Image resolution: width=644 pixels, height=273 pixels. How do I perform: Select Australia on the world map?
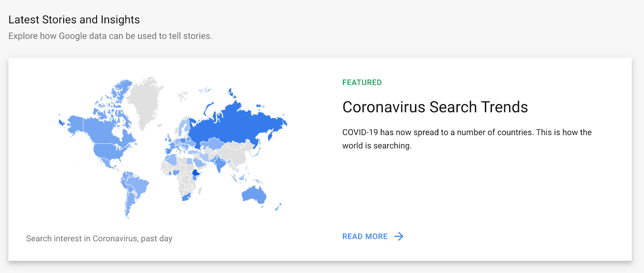tap(254, 195)
